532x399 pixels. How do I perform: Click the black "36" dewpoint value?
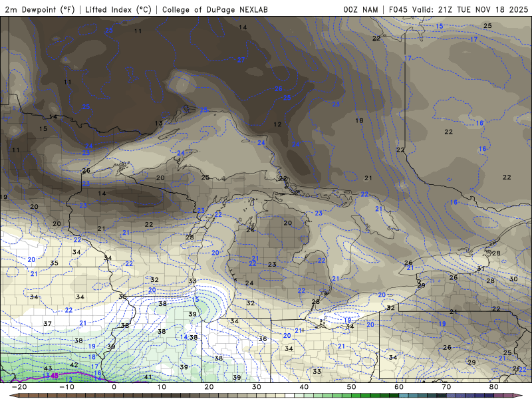point(263,338)
